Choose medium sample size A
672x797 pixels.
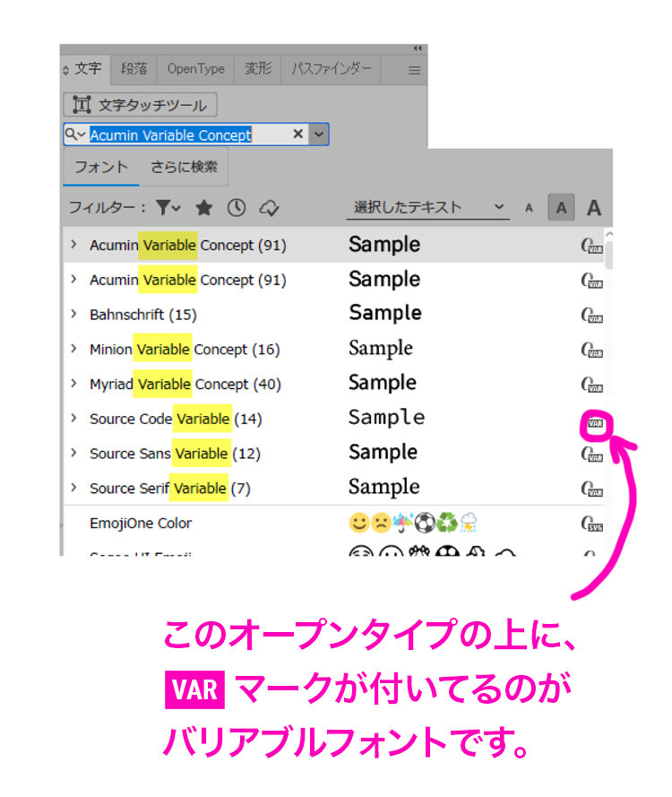point(561,207)
